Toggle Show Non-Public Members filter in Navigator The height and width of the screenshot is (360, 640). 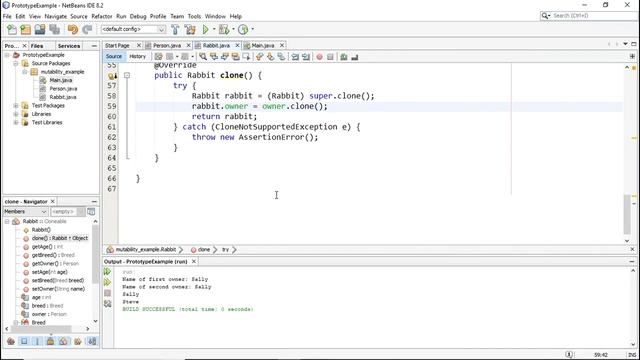[50, 341]
